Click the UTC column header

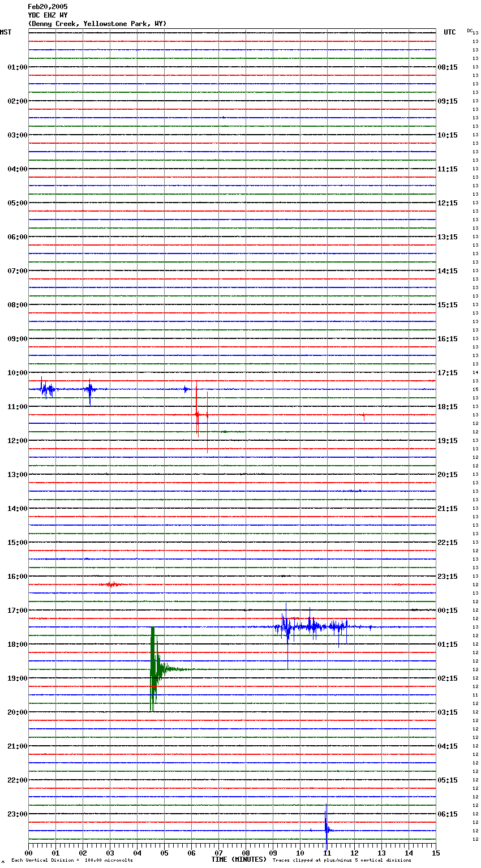pyautogui.click(x=449, y=32)
